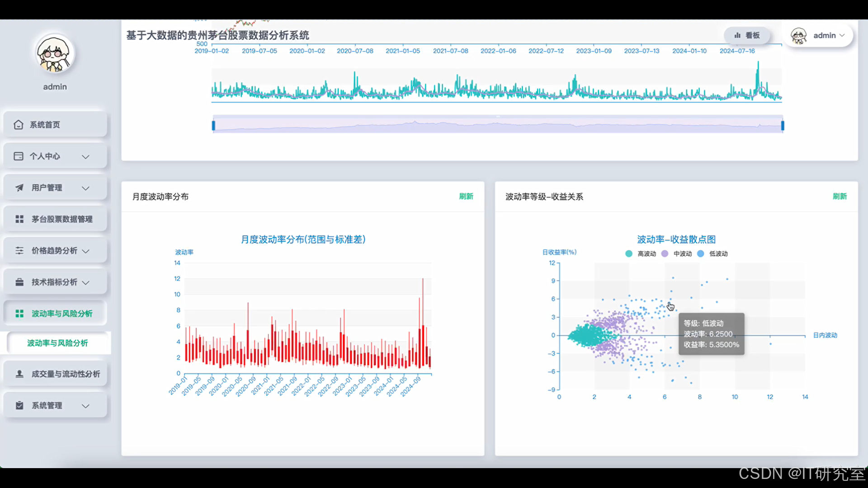Click the small admin avatar in top bar

click(799, 35)
